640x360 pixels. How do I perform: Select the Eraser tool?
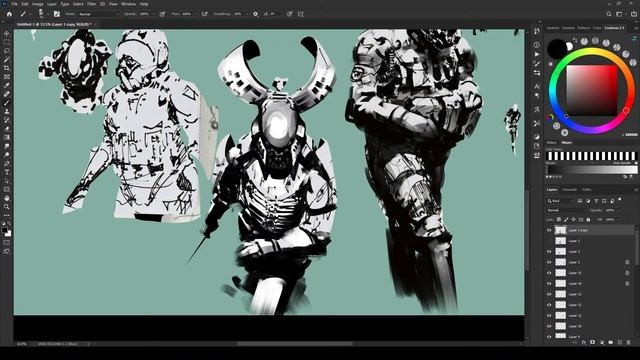[x=7, y=129]
